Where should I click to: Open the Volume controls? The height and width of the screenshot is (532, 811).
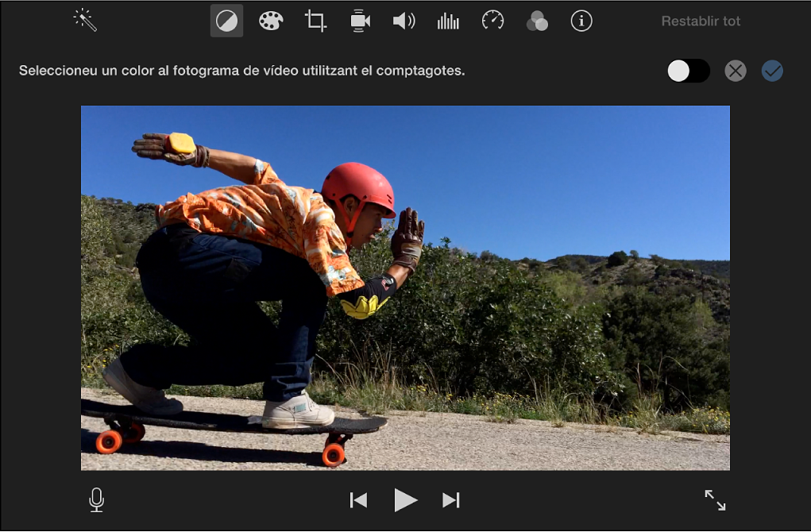point(404,21)
